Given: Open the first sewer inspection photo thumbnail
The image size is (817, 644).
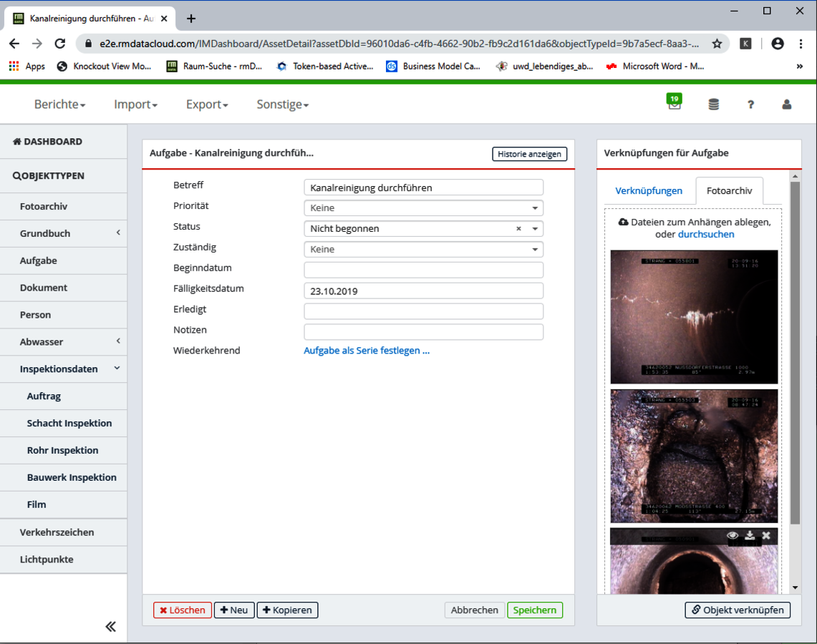Looking at the screenshot, I should coord(694,316).
